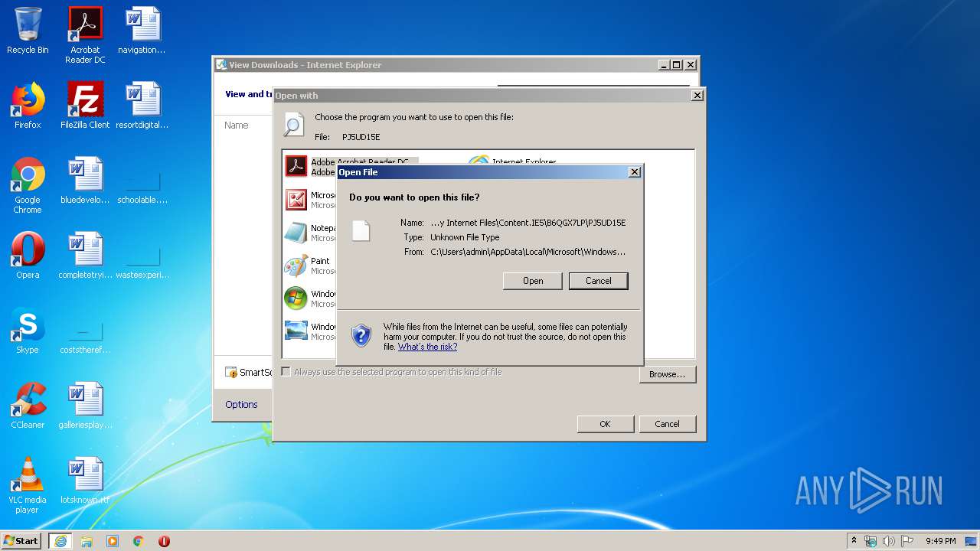Image resolution: width=980 pixels, height=551 pixels.
Task: Toggle Always use the selected program checkbox
Action: (x=286, y=372)
